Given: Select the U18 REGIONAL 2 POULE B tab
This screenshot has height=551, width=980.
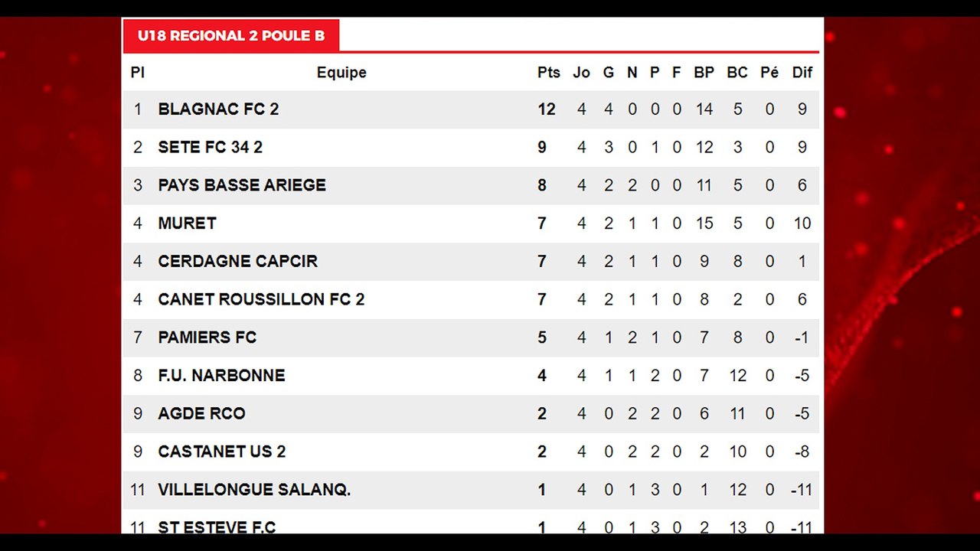Looking at the screenshot, I should 230,36.
